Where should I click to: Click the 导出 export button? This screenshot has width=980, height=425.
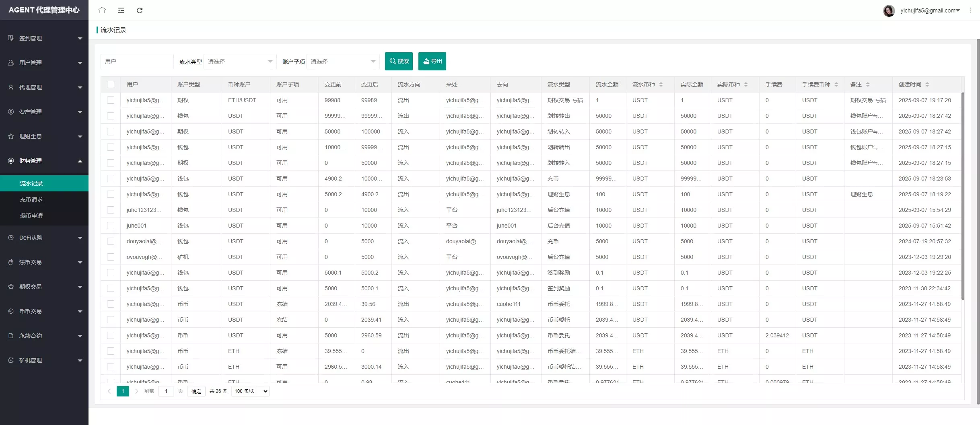pyautogui.click(x=432, y=61)
